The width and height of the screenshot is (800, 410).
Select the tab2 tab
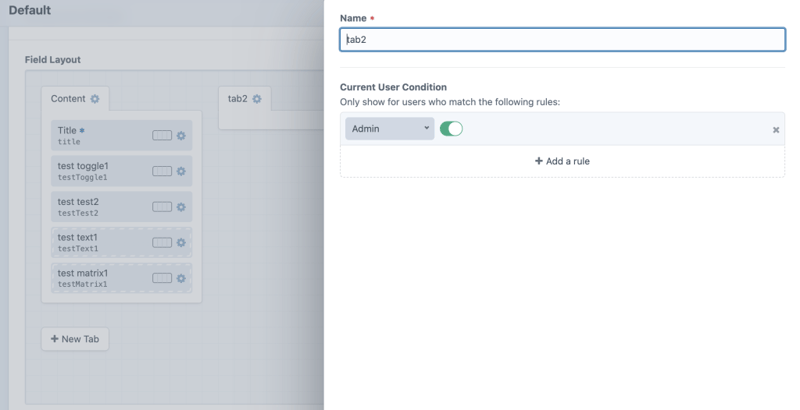point(237,99)
